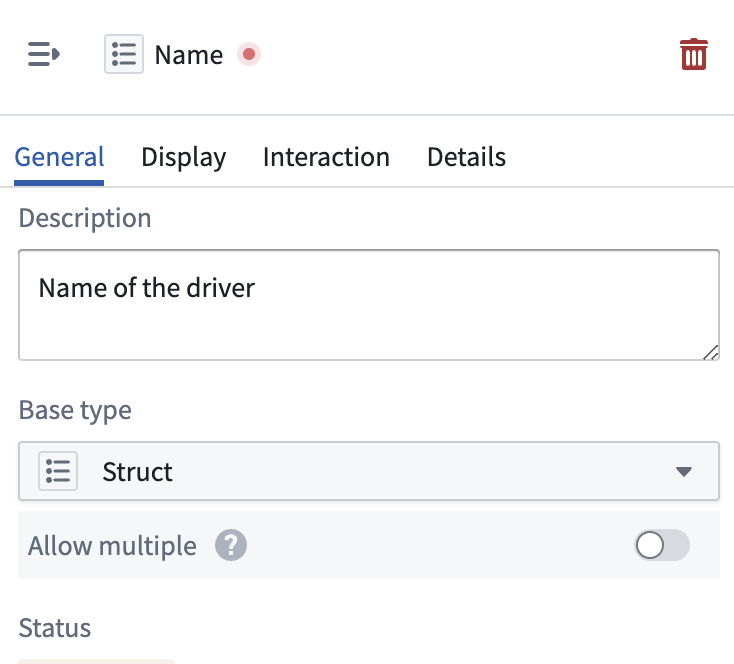Toggle the Allow multiple switch
This screenshot has height=664, width=734.
(x=662, y=545)
